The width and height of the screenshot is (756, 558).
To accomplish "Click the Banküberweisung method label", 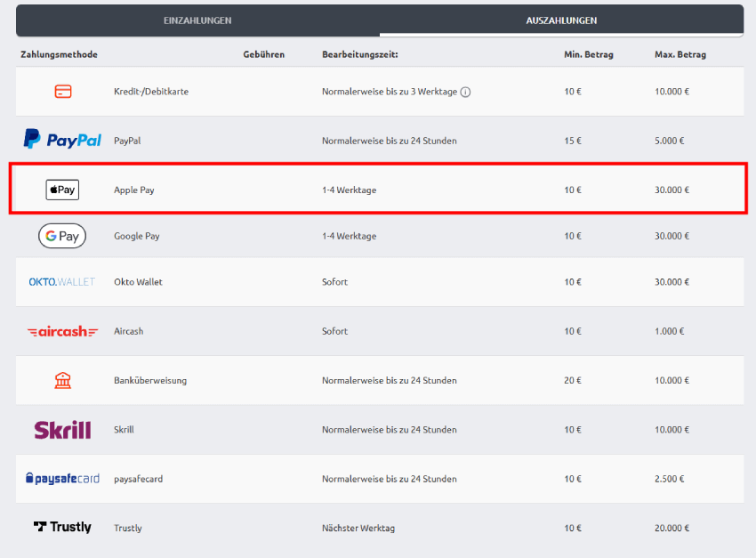I will tap(150, 381).
